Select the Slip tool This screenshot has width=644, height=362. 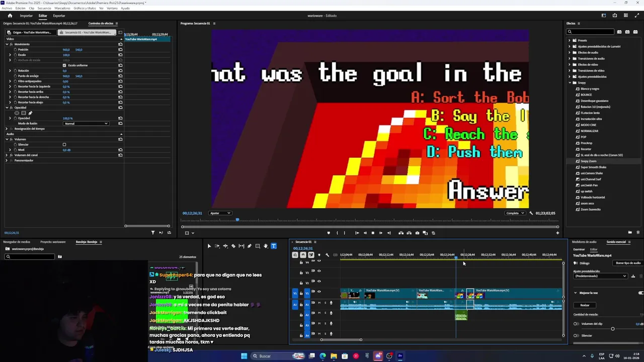tap(242, 246)
